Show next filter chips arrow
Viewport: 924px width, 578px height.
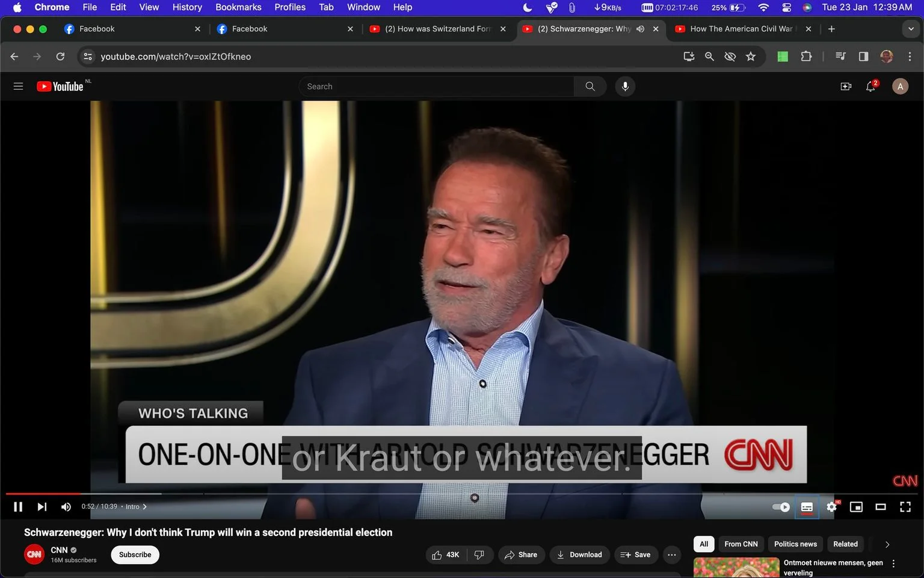coord(887,544)
